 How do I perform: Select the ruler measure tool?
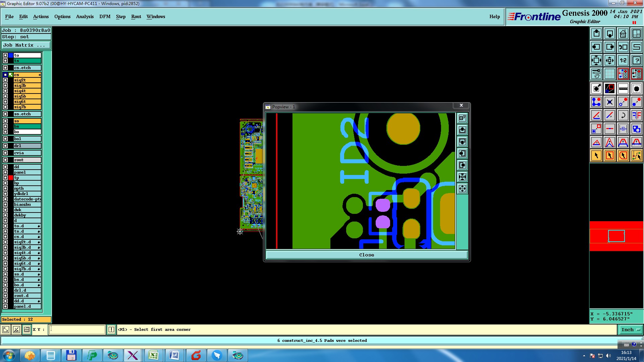623,88
